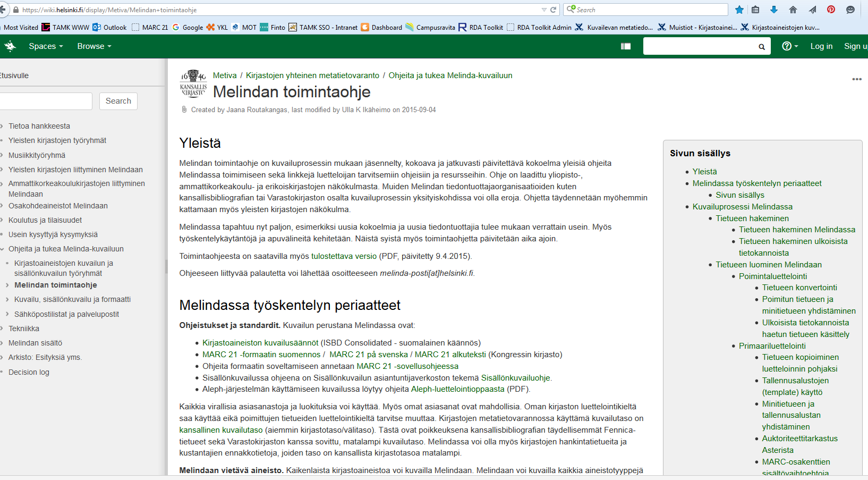
Task: Open the Pinterest toolbar icon
Action: point(831,10)
